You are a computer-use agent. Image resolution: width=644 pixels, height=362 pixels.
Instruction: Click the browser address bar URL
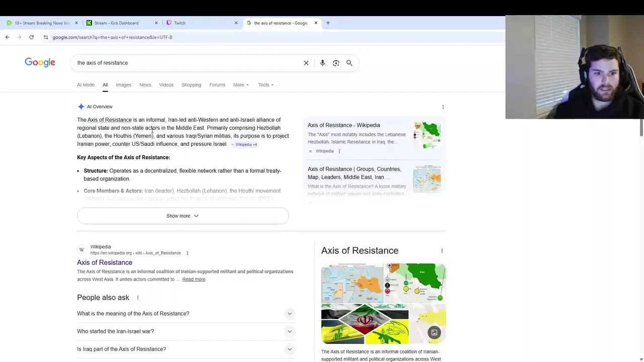tap(112, 37)
